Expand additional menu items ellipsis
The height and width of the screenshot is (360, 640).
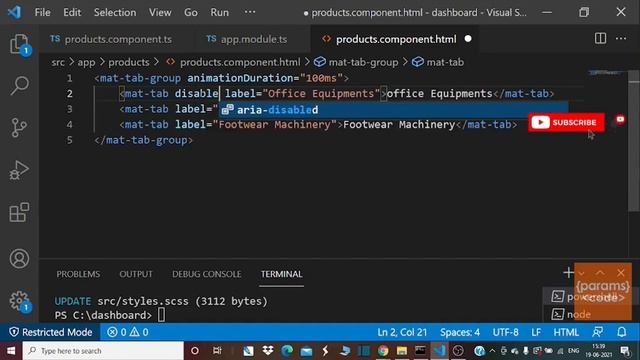pyautogui.click(x=250, y=12)
